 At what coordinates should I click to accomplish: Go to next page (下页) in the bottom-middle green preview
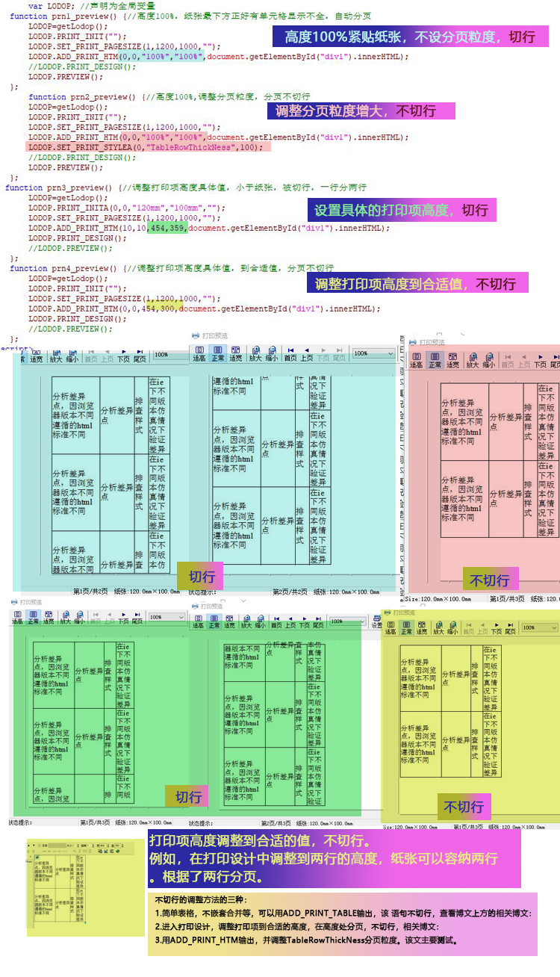pyautogui.click(x=304, y=622)
